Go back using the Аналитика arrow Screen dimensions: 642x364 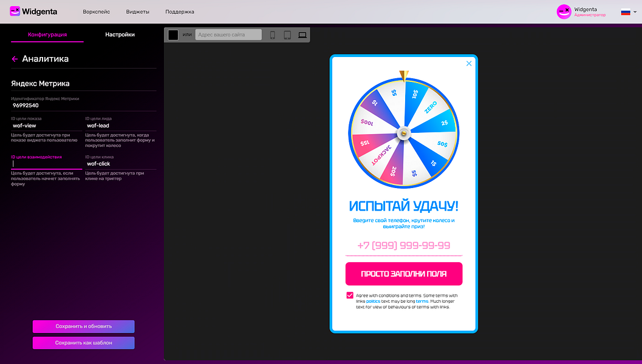(x=15, y=59)
